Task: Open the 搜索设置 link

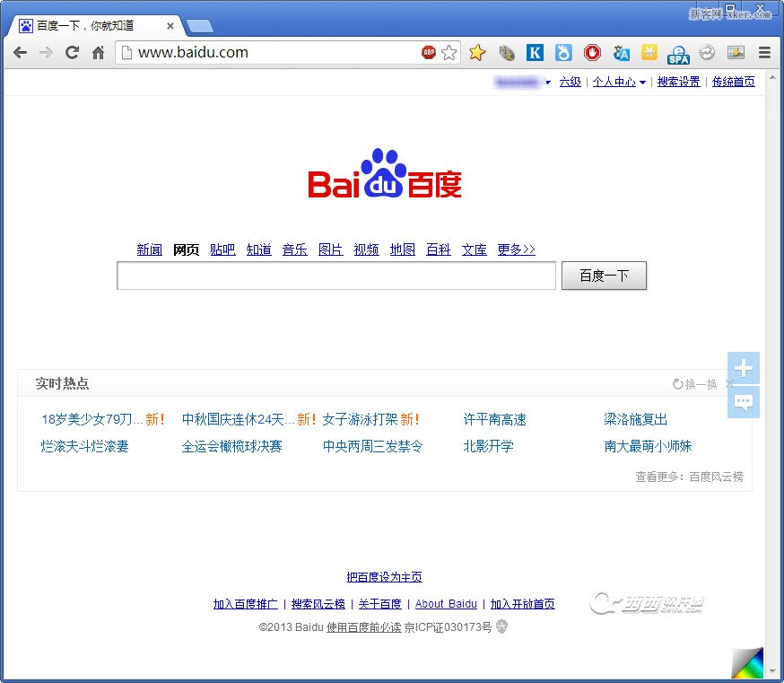Action: tap(678, 82)
